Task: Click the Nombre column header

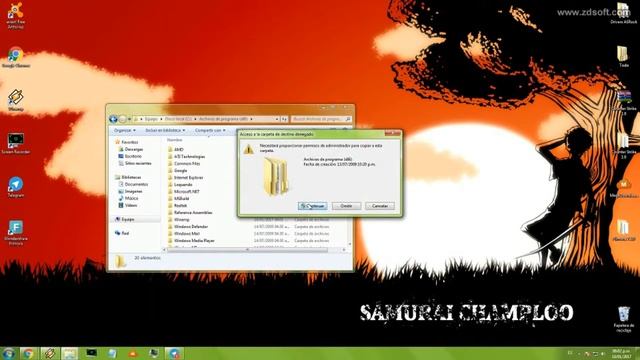Action: 175,140
